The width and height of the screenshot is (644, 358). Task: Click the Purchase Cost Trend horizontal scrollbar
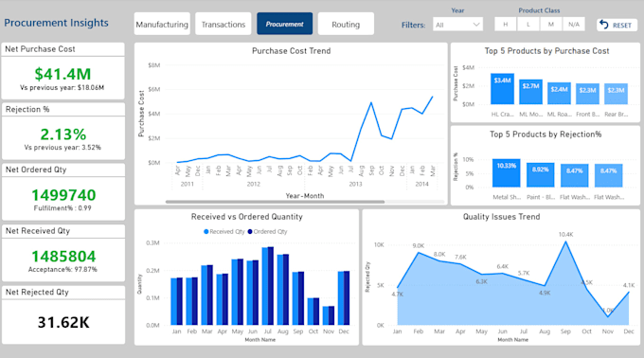pyautogui.click(x=276, y=202)
